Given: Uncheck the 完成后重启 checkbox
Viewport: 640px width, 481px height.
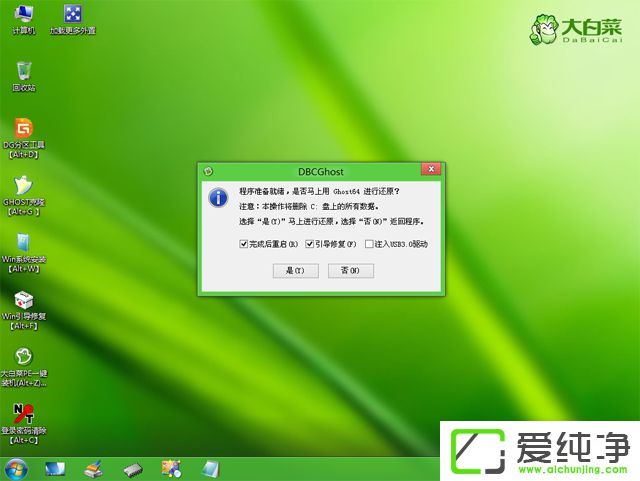Looking at the screenshot, I should (x=244, y=244).
